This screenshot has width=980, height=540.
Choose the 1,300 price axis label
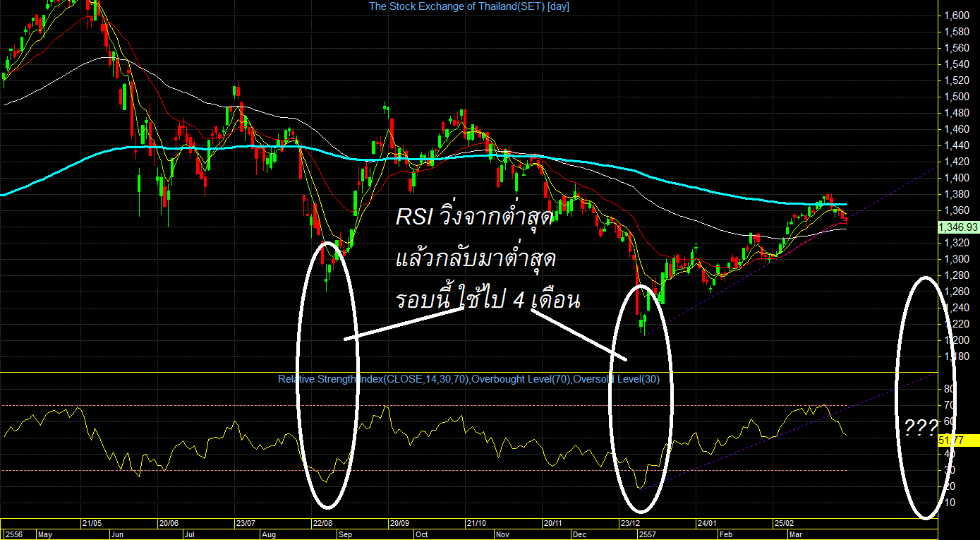click(x=955, y=259)
